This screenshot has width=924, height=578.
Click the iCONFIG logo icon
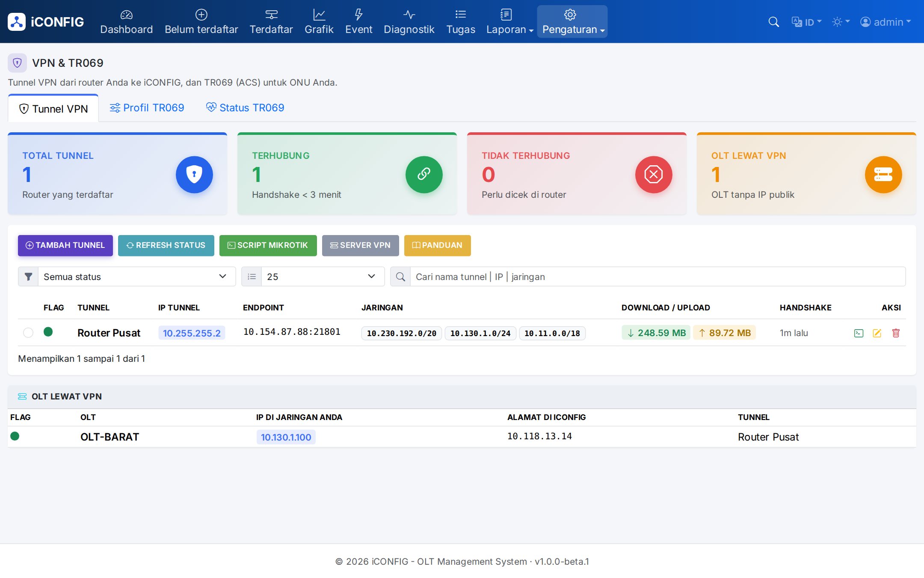click(x=17, y=22)
